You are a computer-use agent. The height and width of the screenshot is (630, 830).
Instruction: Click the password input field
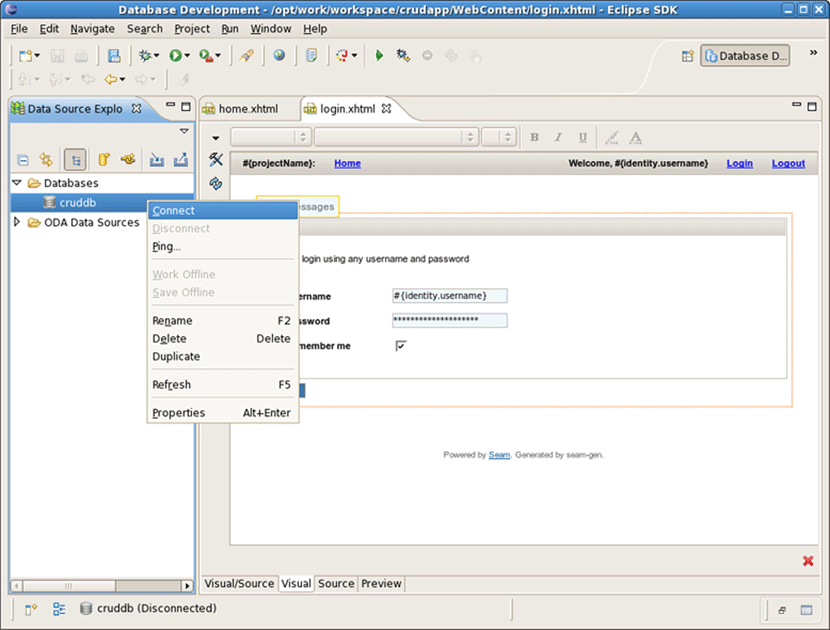coord(450,320)
